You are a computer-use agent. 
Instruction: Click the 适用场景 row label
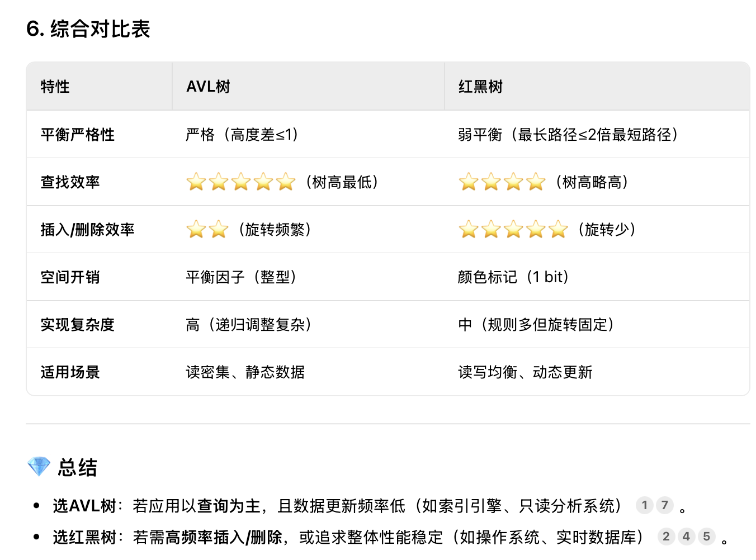(x=70, y=372)
